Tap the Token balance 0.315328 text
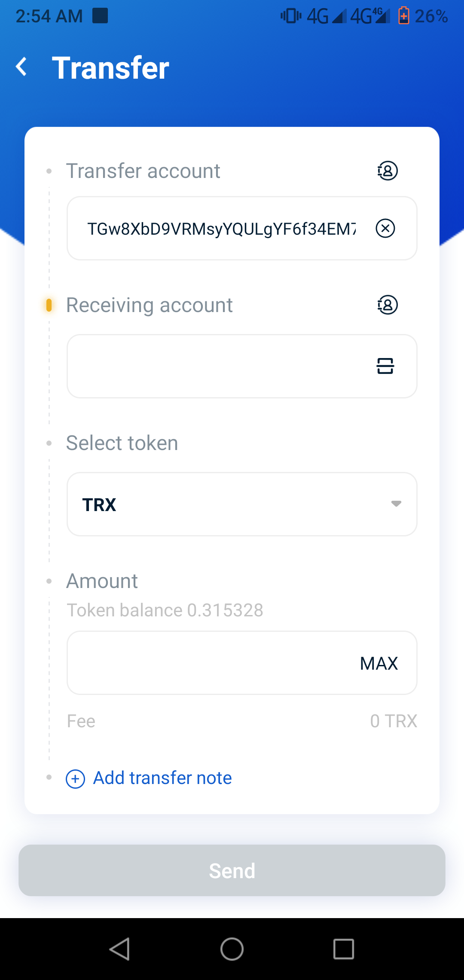The image size is (464, 980). [165, 610]
